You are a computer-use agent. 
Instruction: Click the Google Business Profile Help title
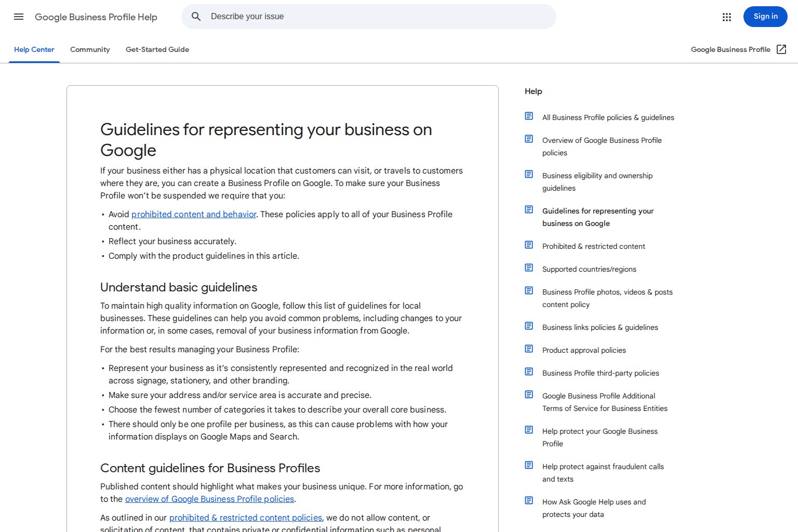pos(96,17)
